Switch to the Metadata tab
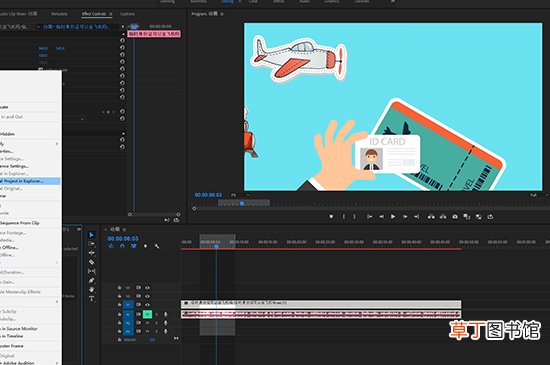Image resolution: width=550 pixels, height=365 pixels. (59, 14)
